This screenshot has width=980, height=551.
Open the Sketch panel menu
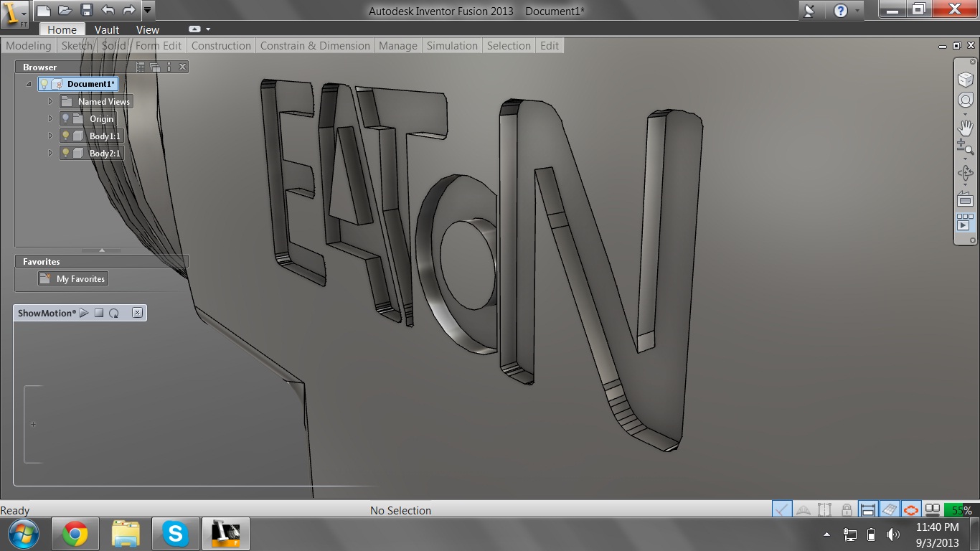pyautogui.click(x=77, y=45)
